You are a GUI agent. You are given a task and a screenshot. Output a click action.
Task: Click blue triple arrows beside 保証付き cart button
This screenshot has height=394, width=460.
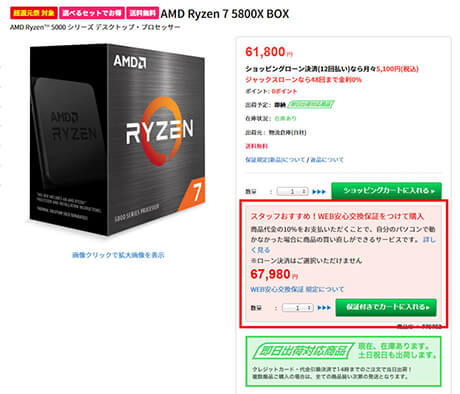(324, 307)
